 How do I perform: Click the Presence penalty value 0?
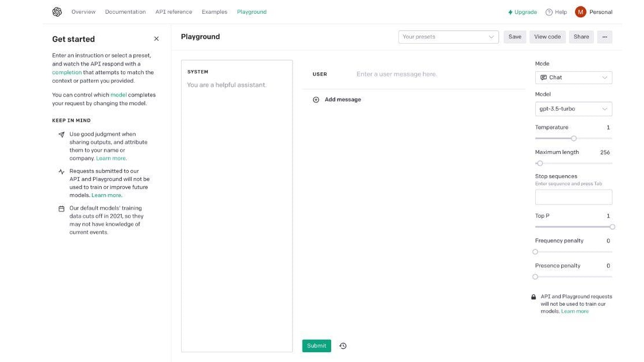pos(608,266)
